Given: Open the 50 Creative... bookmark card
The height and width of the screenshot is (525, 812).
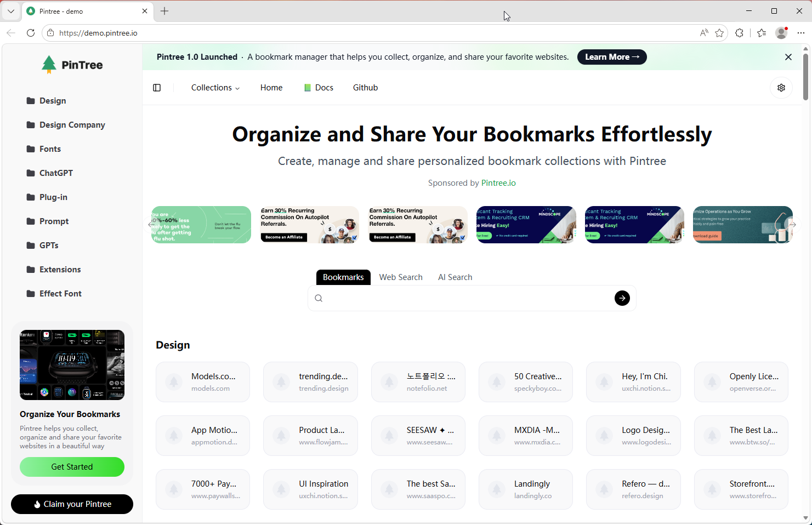Looking at the screenshot, I should [x=526, y=382].
